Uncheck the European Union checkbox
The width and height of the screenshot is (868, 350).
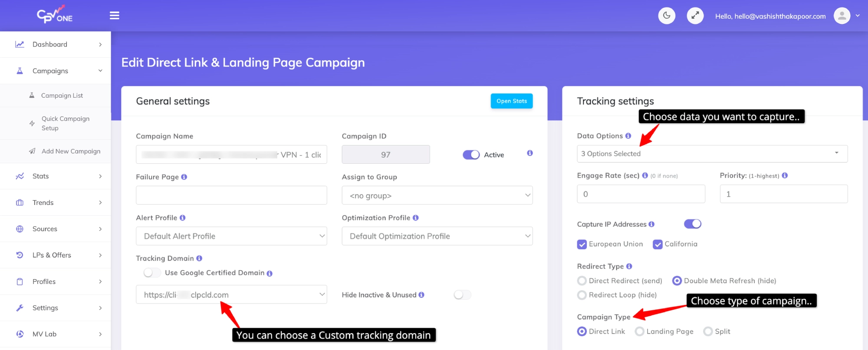point(582,244)
